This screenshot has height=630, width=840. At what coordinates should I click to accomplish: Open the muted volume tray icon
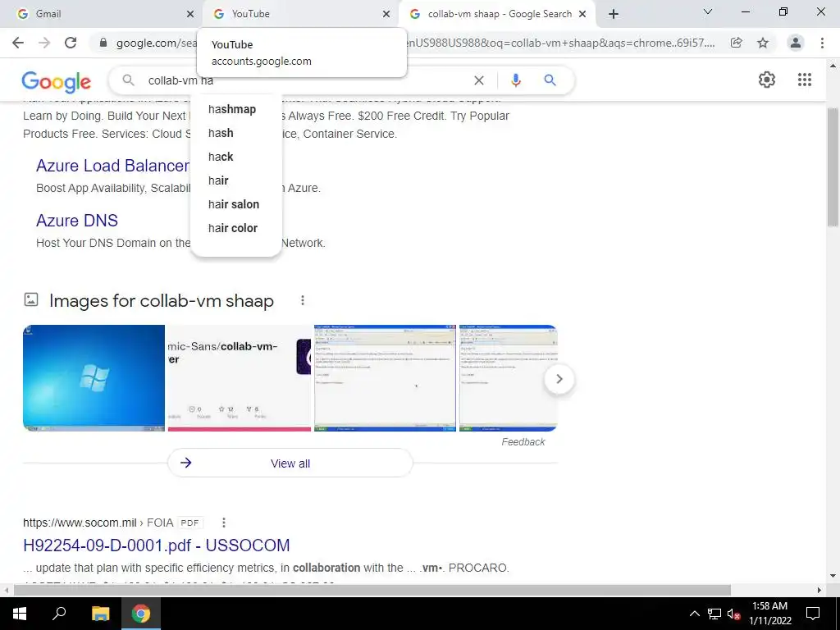[x=733, y=614]
